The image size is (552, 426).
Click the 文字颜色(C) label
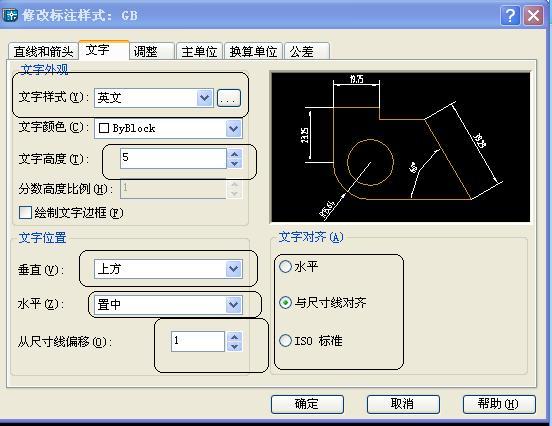[x=53, y=127]
